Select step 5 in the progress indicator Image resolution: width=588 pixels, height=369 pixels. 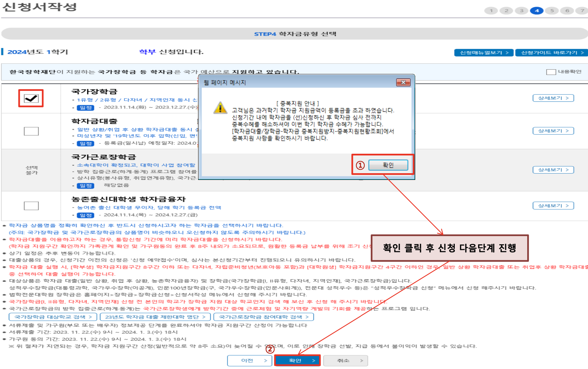[552, 11]
